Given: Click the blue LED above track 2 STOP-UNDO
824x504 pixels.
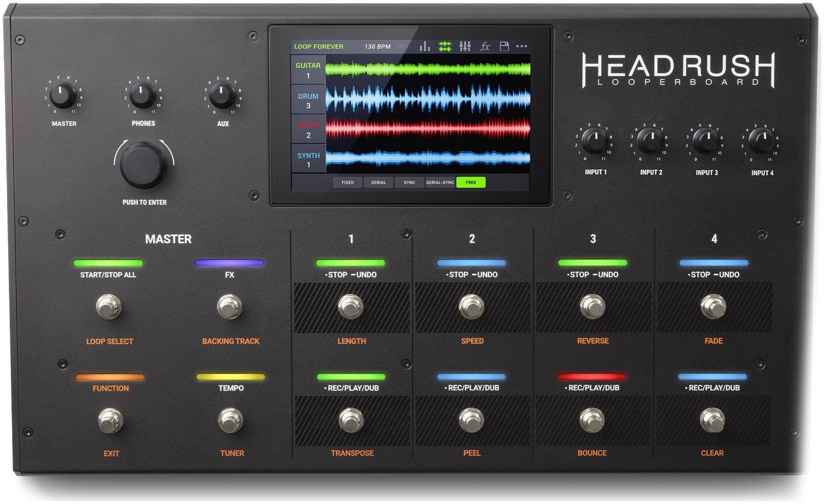Looking at the screenshot, I should tap(472, 263).
